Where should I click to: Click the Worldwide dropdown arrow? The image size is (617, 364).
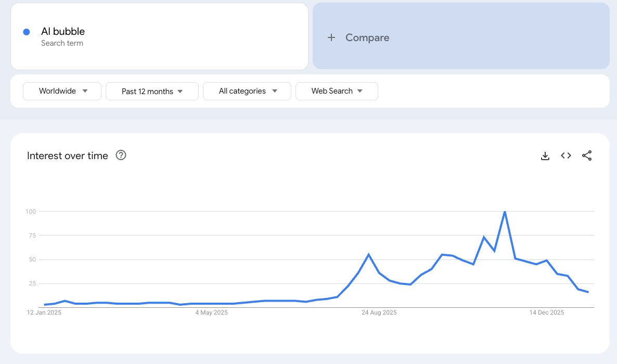click(x=85, y=91)
